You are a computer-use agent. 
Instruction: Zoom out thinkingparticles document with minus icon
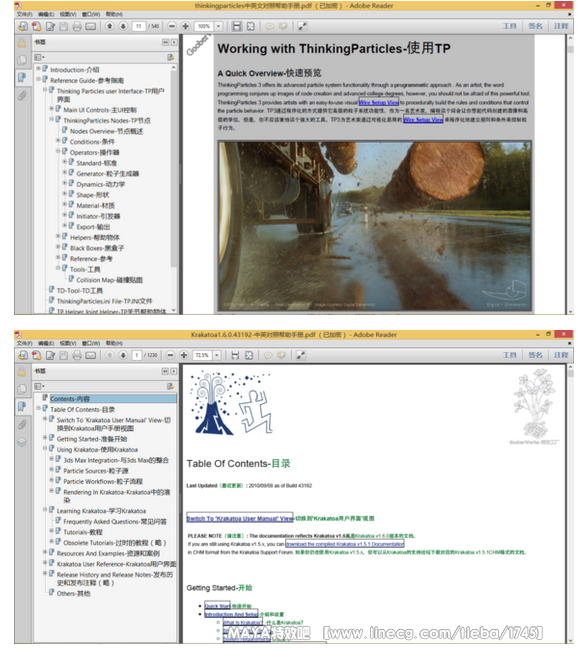[172, 26]
